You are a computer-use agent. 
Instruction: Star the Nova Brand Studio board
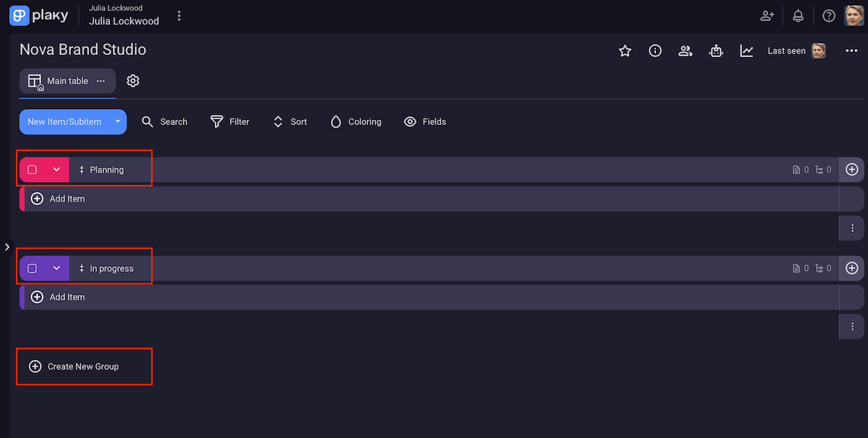(x=625, y=51)
